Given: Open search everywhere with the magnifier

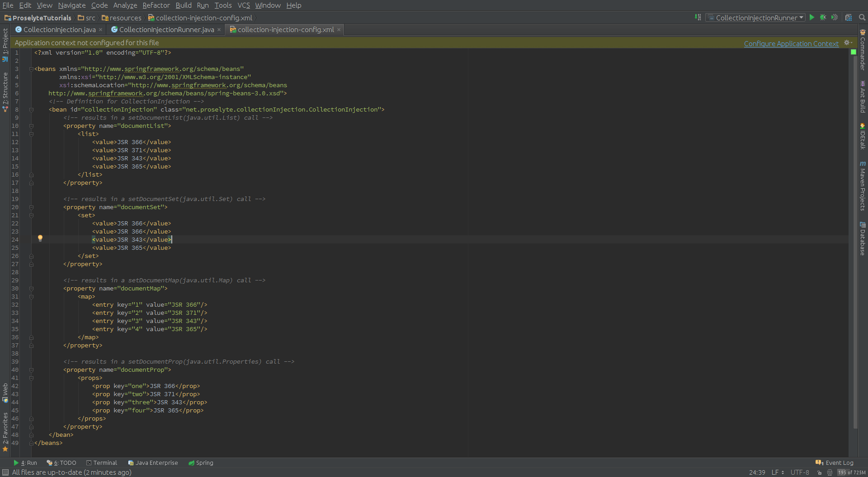Looking at the screenshot, I should tap(861, 18).
